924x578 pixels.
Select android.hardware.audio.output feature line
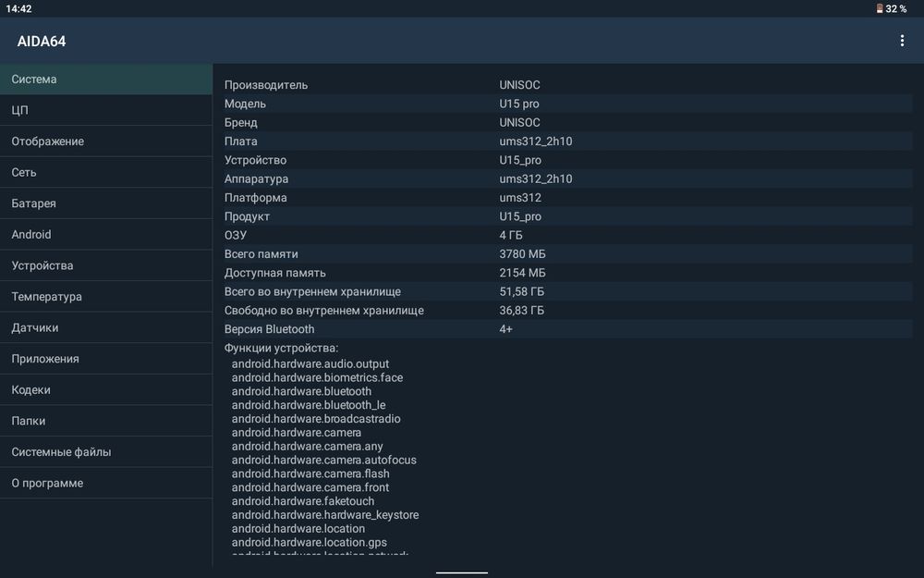click(x=310, y=363)
